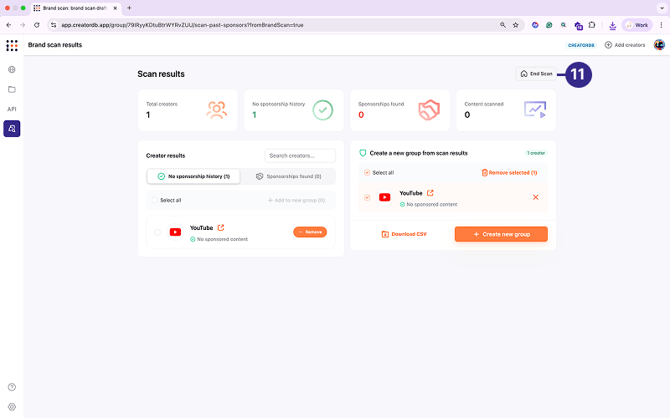This screenshot has width=670, height=418.
Task: Check Select all in Creator results
Action: pos(155,200)
